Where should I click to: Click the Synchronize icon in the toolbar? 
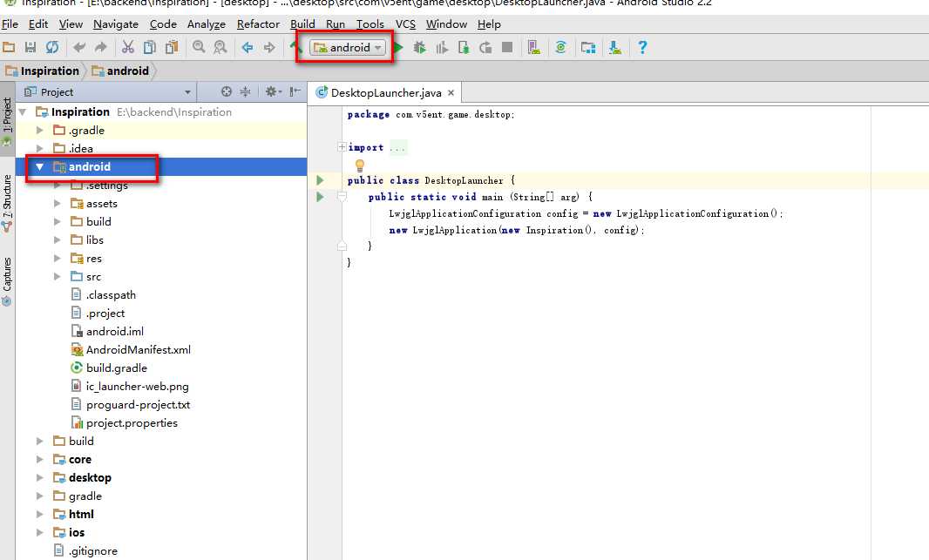click(x=52, y=48)
